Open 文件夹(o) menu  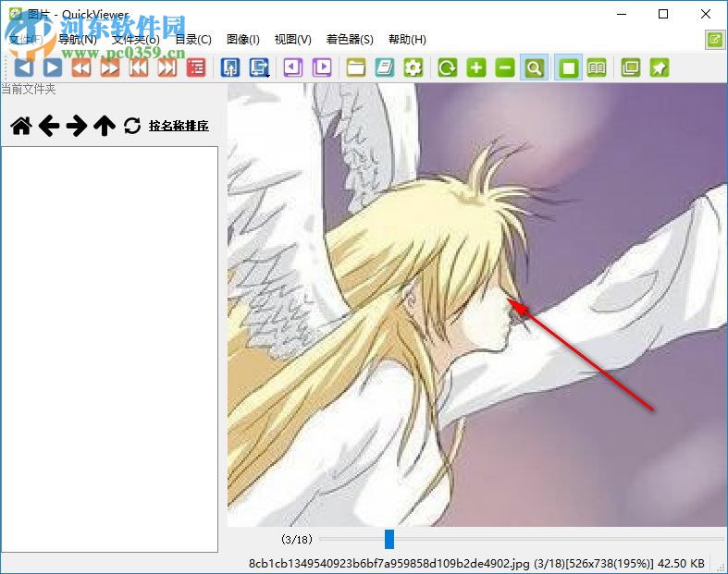coord(136,40)
